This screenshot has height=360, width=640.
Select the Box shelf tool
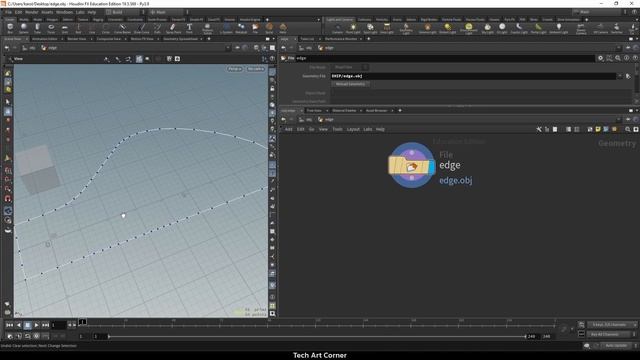click(10, 28)
